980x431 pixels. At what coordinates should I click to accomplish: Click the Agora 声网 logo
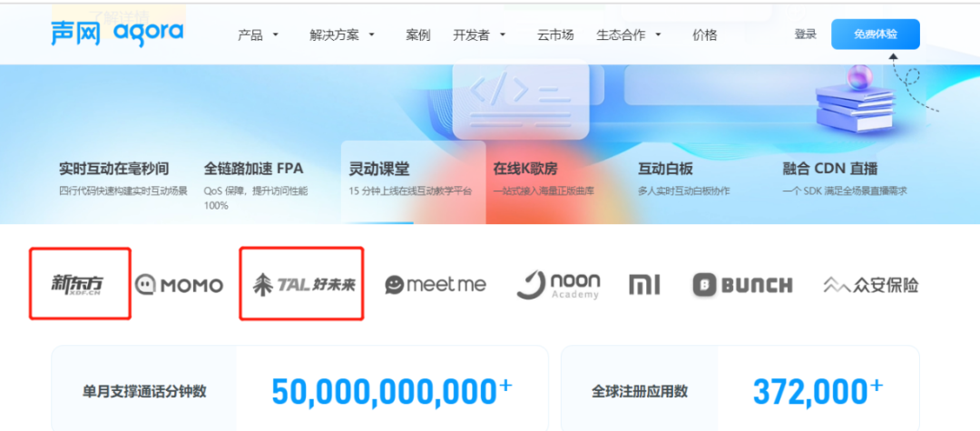117,34
